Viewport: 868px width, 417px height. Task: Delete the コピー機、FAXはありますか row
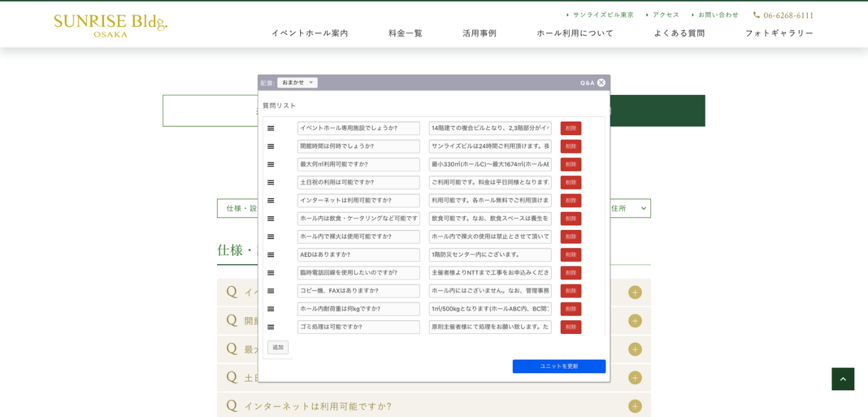point(570,291)
